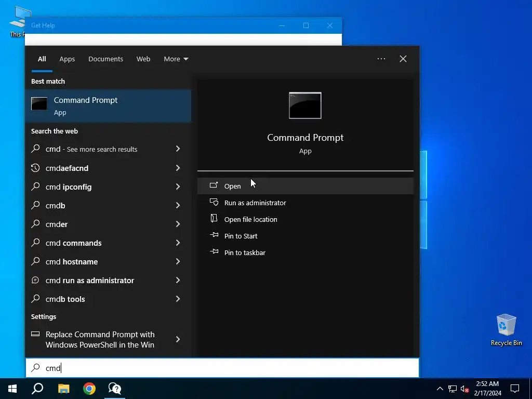
Task: Switch to the All tab
Action: coord(42,59)
